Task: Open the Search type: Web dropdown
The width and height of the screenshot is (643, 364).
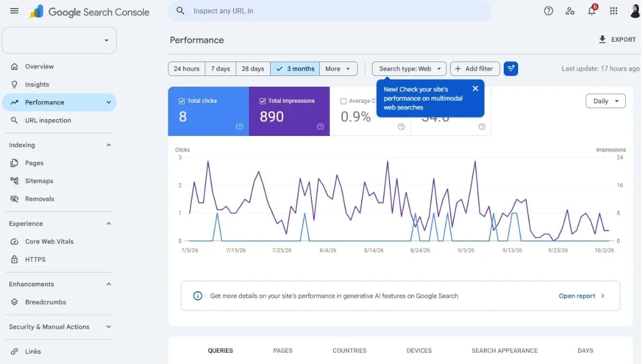Action: (x=409, y=69)
